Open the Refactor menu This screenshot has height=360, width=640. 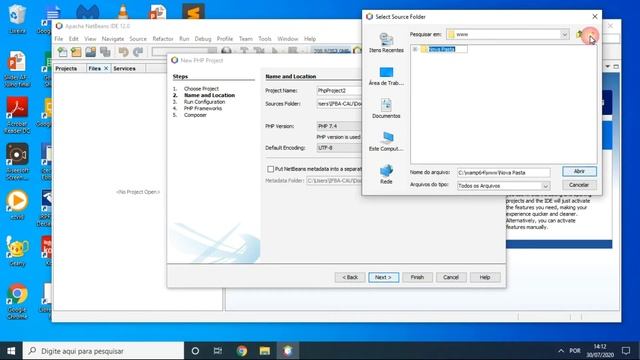click(163, 39)
